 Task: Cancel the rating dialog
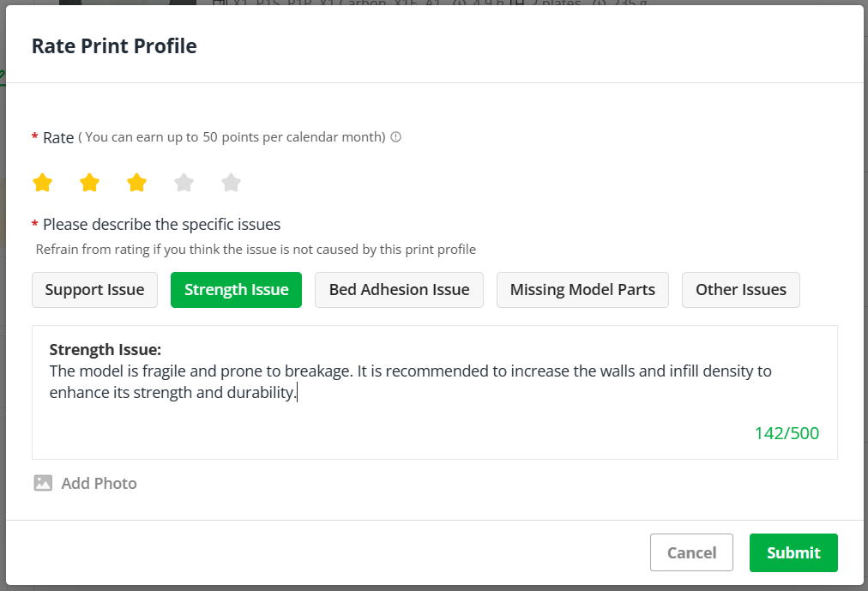tap(691, 552)
